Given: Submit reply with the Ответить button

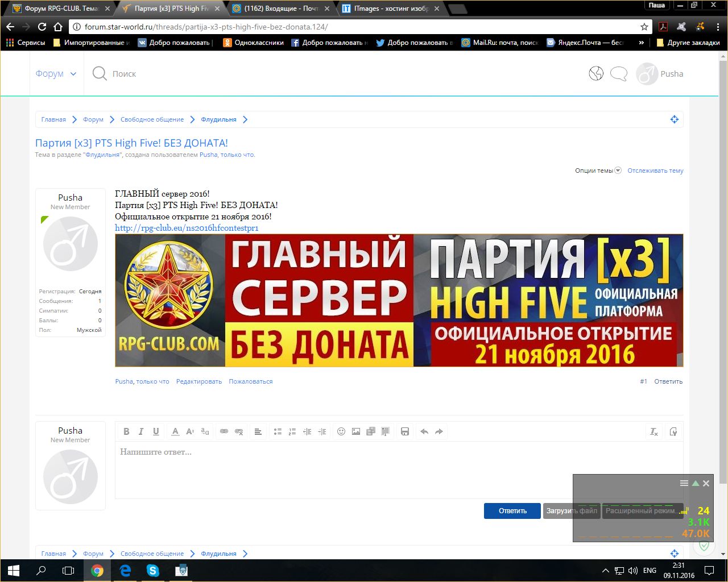Looking at the screenshot, I should (x=512, y=511).
